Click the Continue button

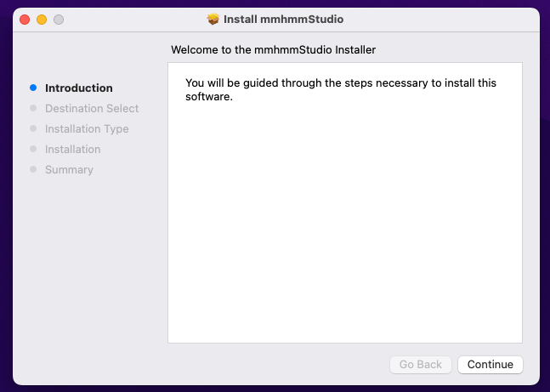coord(490,364)
